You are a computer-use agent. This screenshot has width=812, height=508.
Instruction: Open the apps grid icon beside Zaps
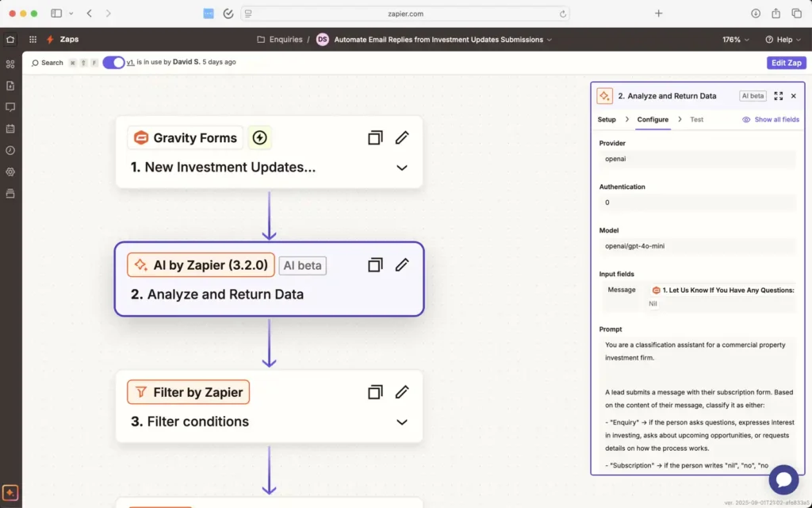33,40
